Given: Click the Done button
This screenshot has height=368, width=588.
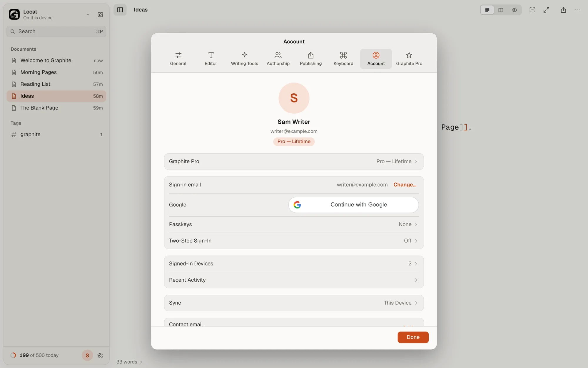Looking at the screenshot, I should [x=413, y=337].
